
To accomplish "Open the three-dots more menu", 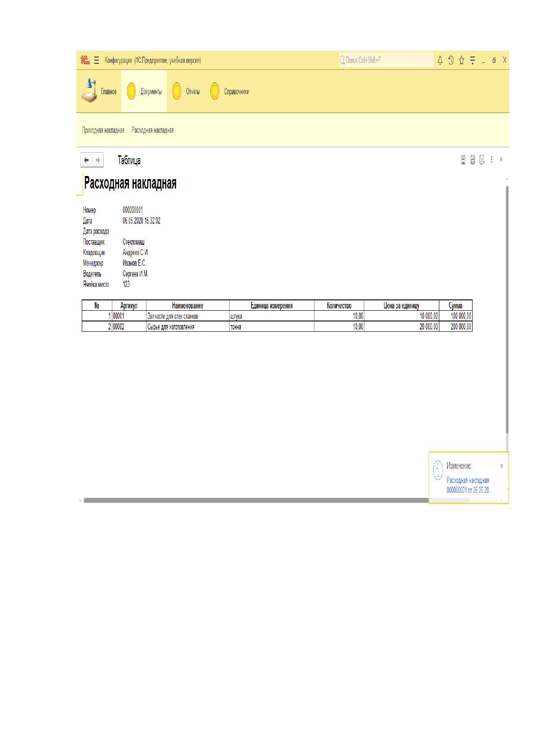I will (492, 159).
